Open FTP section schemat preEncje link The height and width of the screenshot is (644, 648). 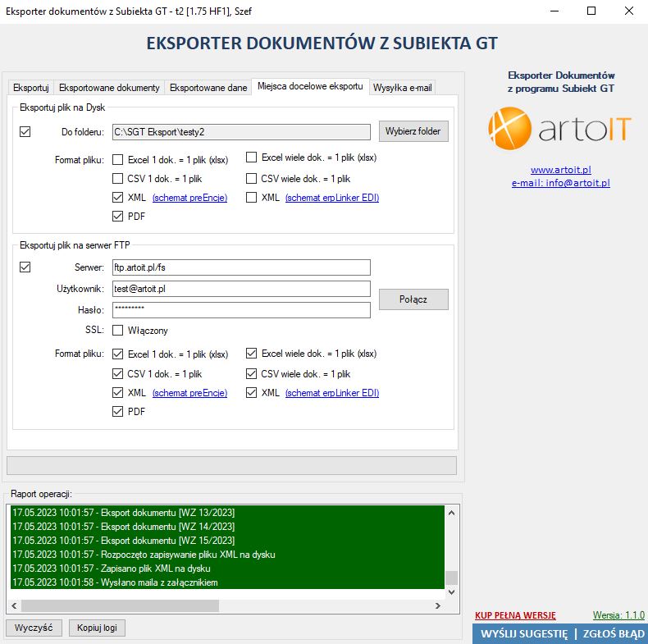(x=189, y=393)
